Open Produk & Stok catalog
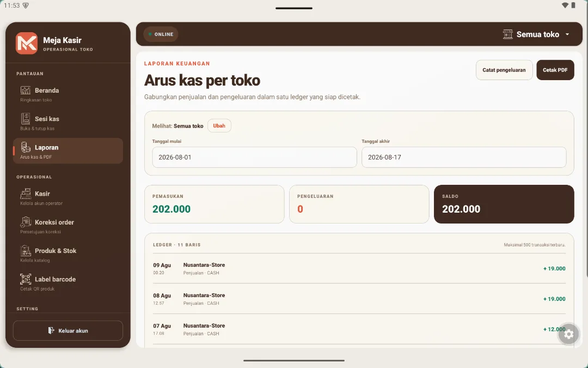 [68, 255]
